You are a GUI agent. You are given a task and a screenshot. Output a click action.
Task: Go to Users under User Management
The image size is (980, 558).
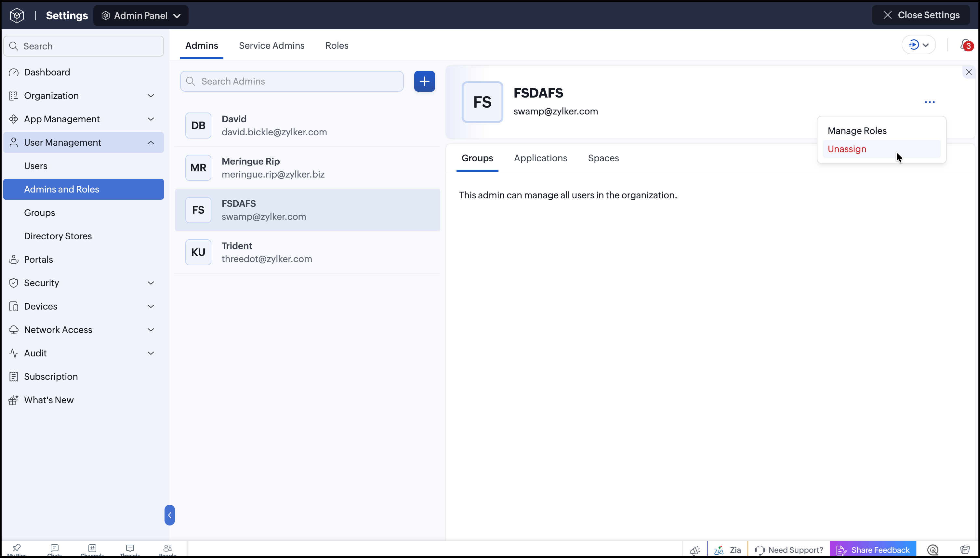[x=84, y=166]
